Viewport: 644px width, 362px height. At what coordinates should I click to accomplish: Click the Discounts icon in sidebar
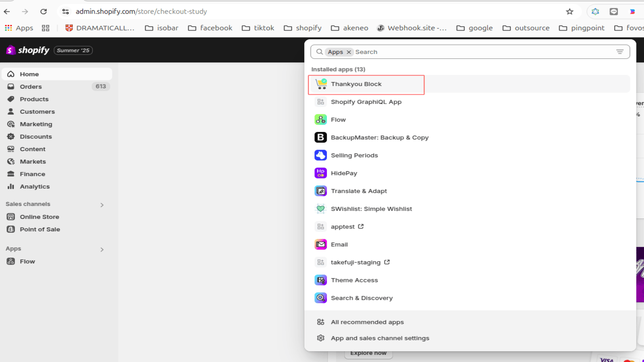(11, 136)
